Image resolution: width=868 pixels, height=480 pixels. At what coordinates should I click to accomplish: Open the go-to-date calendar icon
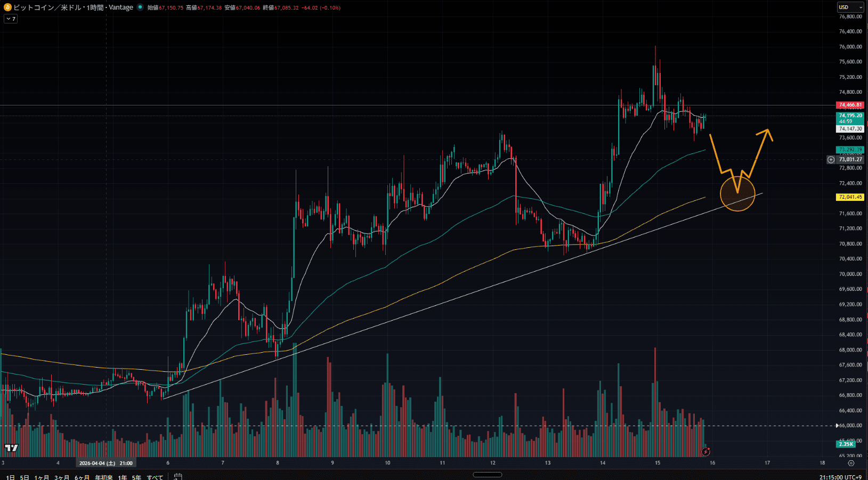[178, 476]
